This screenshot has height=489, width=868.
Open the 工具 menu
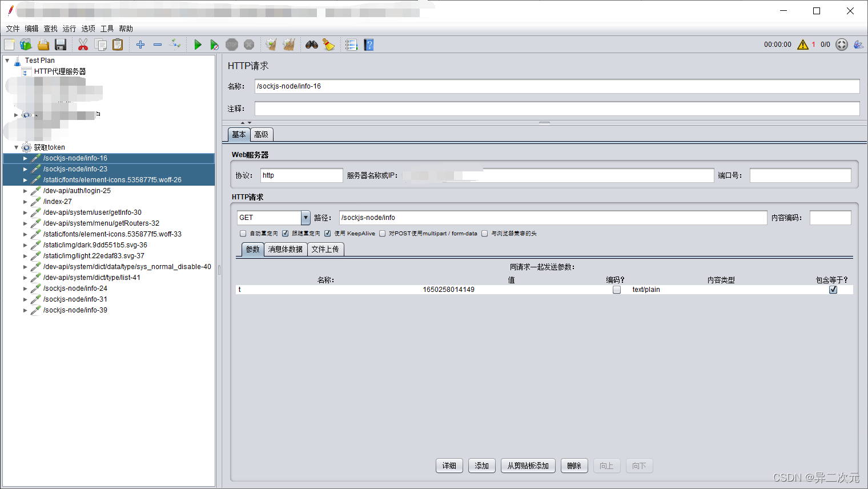107,29
